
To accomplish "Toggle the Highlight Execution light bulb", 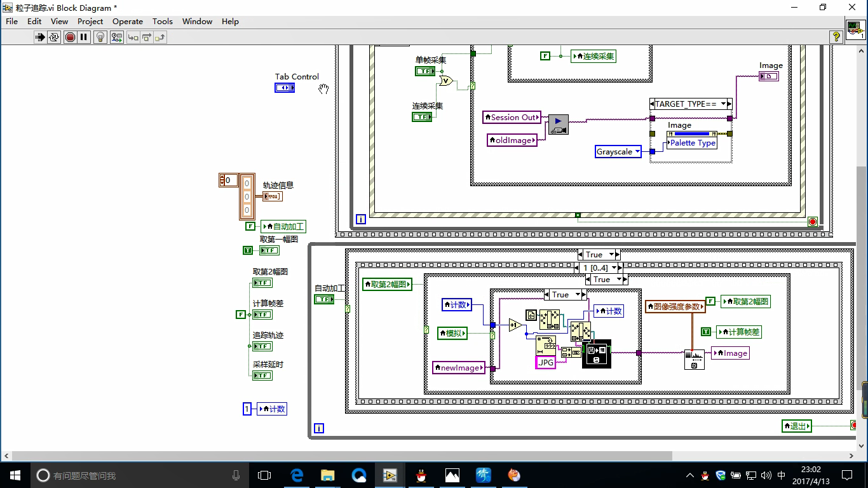I will coord(100,36).
